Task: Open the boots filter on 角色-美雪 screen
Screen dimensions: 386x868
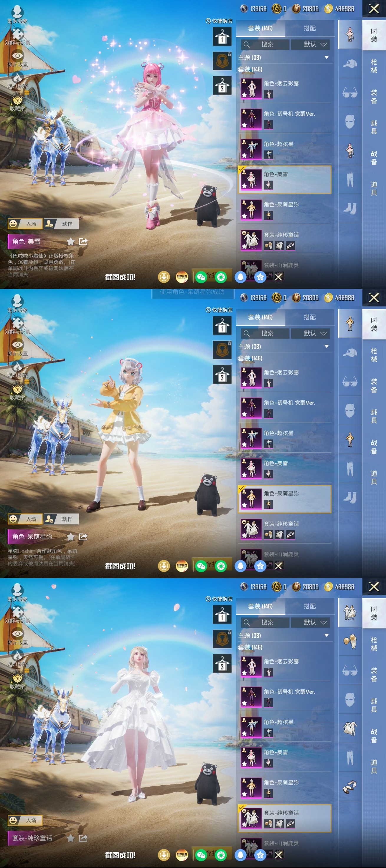Action: click(x=350, y=208)
